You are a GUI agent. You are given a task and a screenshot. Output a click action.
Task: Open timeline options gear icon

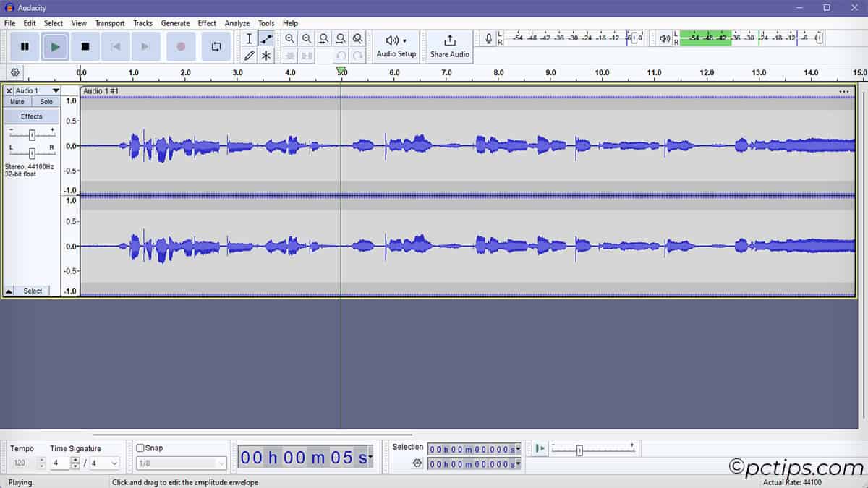pyautogui.click(x=14, y=72)
